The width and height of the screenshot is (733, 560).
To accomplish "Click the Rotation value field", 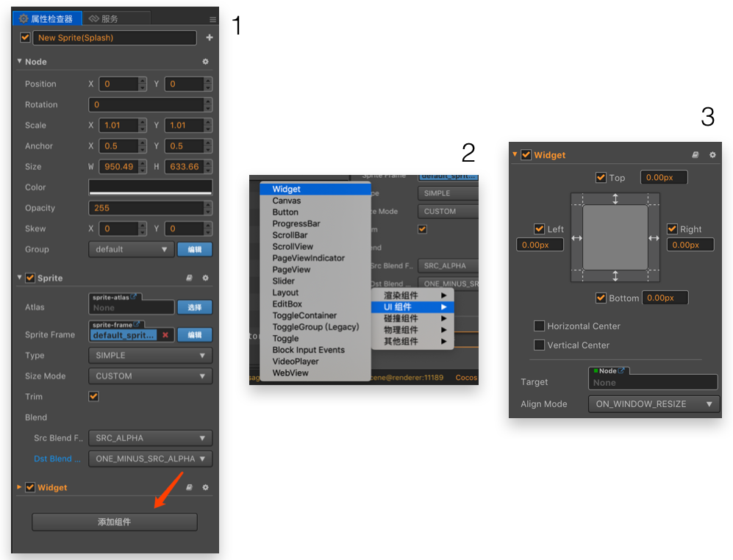I will pos(151,104).
